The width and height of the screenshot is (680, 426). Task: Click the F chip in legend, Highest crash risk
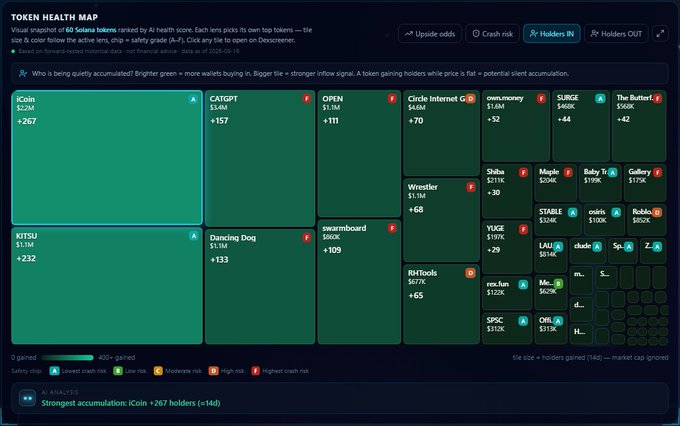point(255,371)
